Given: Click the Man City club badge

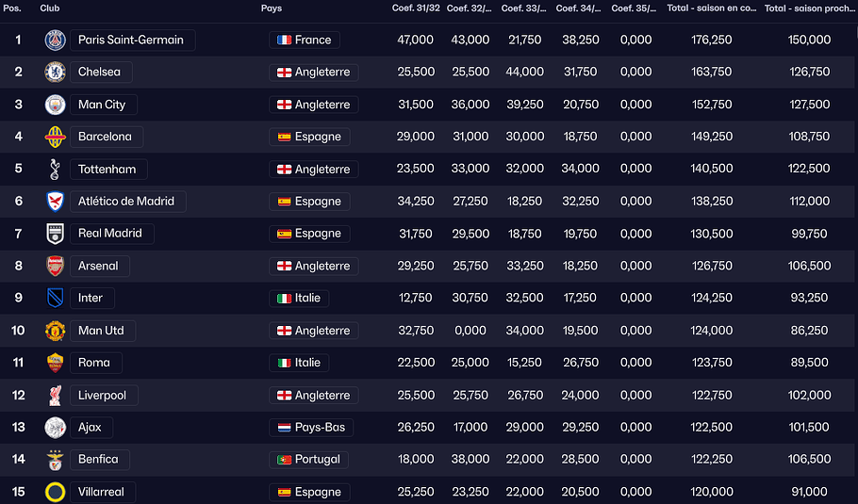Looking at the screenshot, I should pyautogui.click(x=55, y=105).
